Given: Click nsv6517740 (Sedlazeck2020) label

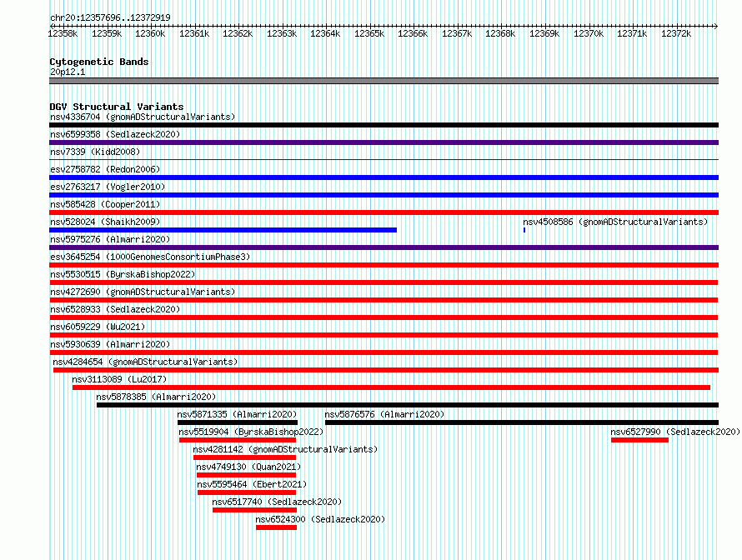Looking at the screenshot, I should pos(277,502).
